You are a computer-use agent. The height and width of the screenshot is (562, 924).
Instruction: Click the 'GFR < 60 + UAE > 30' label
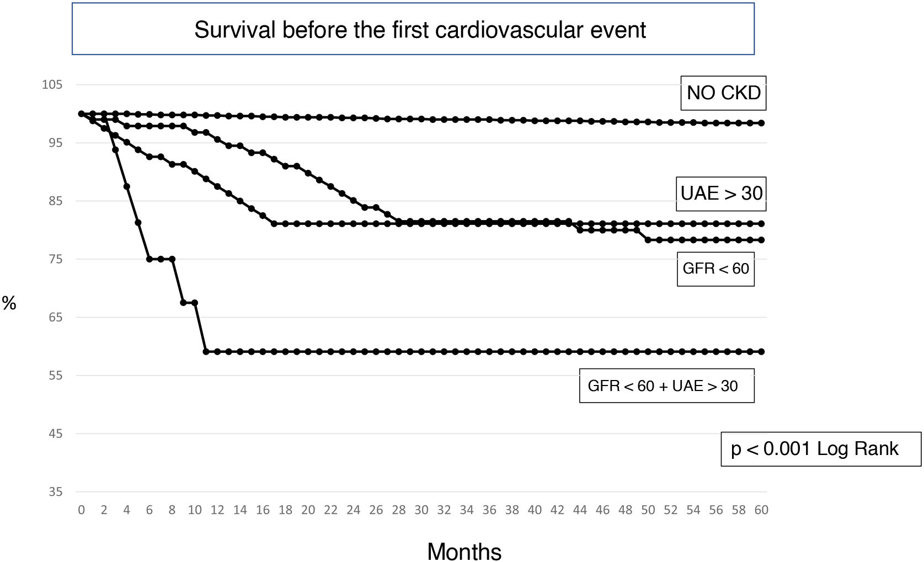pos(663,386)
